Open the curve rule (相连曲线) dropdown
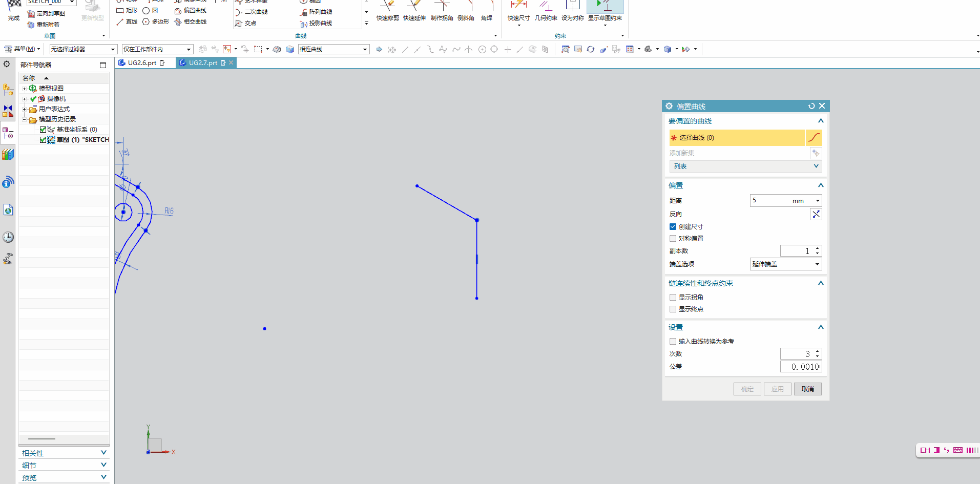The image size is (980, 484). (x=333, y=49)
